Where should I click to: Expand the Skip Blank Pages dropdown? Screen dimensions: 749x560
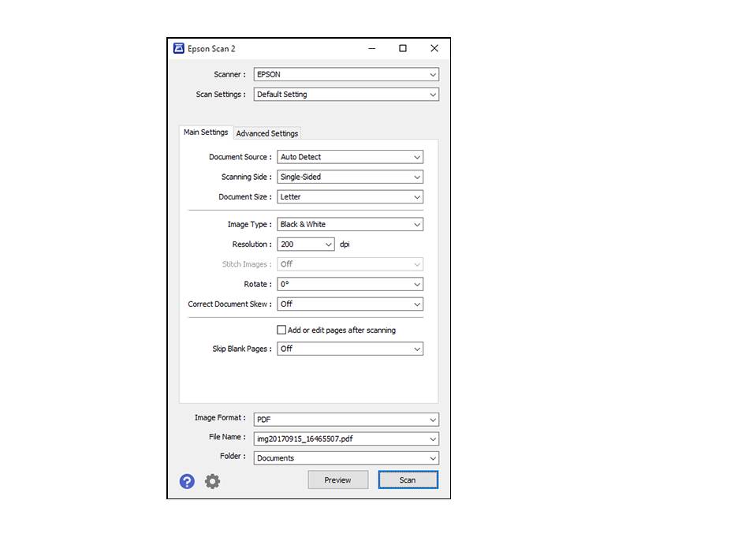click(350, 349)
